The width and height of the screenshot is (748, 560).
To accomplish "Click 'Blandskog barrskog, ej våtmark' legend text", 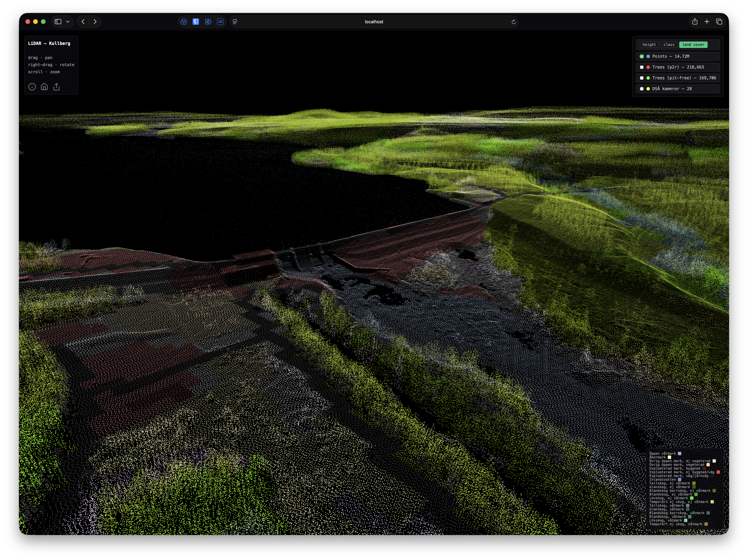I will 680,491.
